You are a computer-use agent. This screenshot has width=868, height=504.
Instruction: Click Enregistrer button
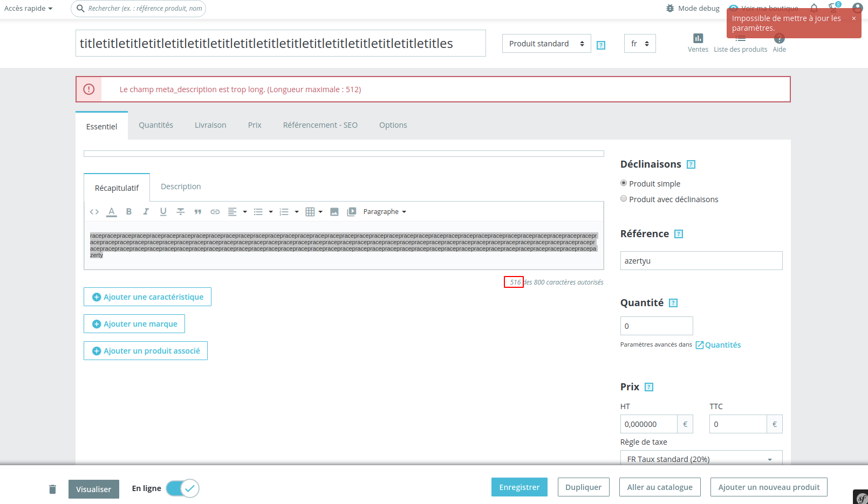tap(520, 487)
